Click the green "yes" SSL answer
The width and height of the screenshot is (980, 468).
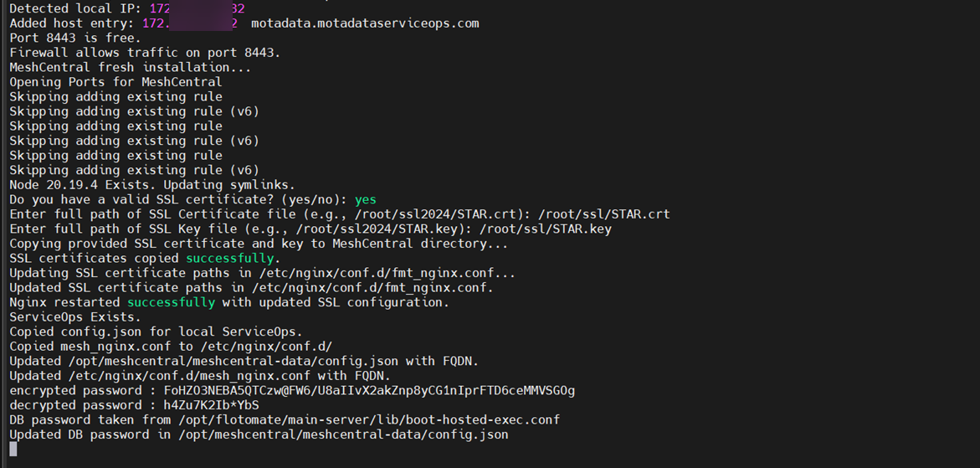coord(366,200)
